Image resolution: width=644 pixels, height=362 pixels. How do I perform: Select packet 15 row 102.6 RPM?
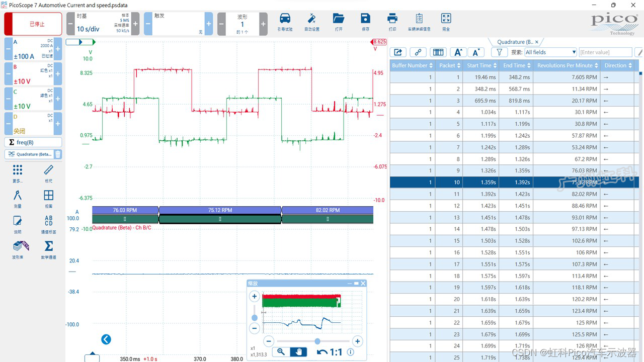[514, 241]
